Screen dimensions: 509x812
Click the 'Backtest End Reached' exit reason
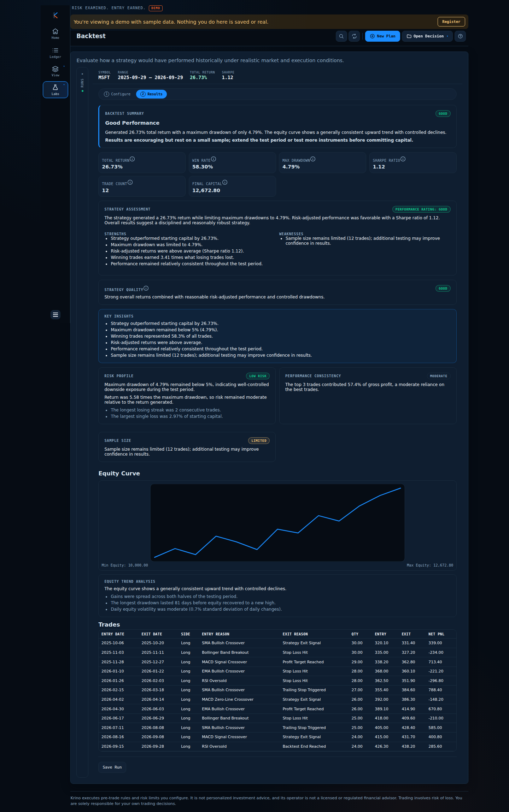point(304,746)
